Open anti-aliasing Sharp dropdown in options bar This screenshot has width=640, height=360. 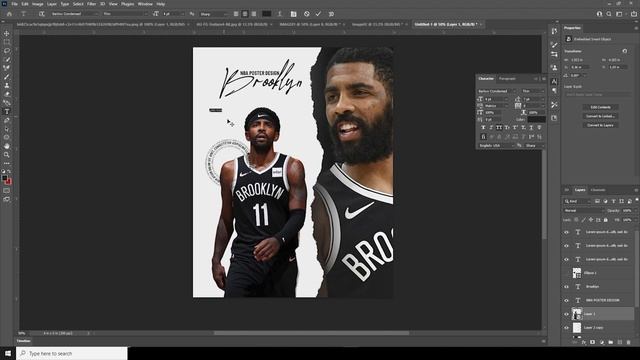point(214,14)
